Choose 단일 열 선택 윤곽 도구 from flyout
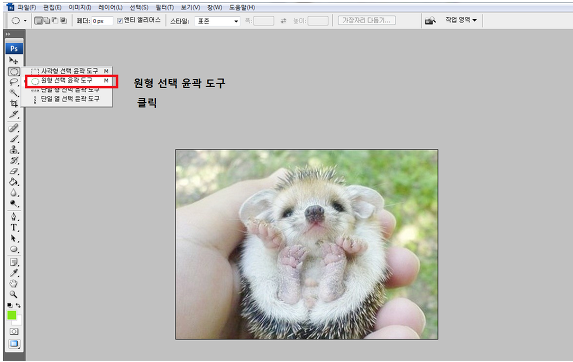The height and width of the screenshot is (362, 573). point(67,99)
